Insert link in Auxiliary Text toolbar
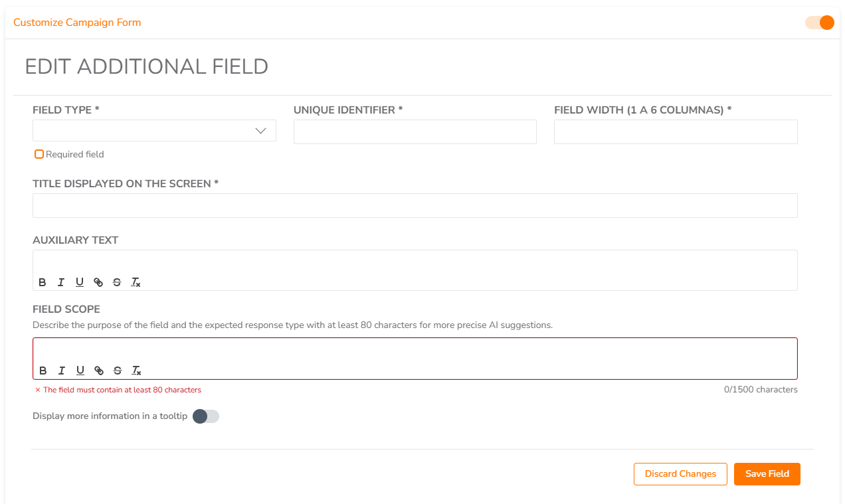The width and height of the screenshot is (845, 504). 98,282
